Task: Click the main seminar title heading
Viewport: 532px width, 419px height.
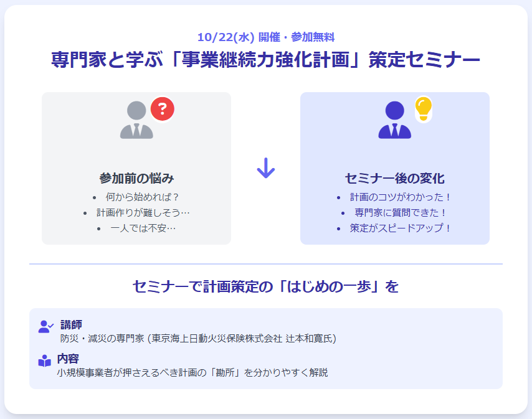Action: coord(266,61)
